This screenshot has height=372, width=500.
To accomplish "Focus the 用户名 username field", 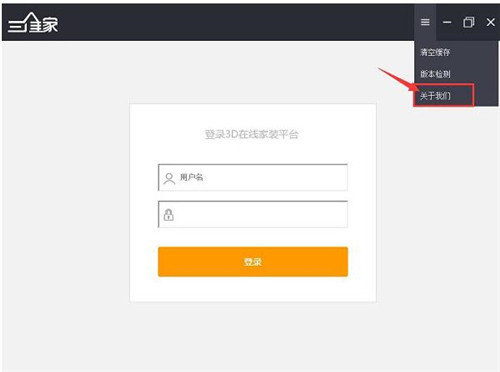I will (253, 177).
